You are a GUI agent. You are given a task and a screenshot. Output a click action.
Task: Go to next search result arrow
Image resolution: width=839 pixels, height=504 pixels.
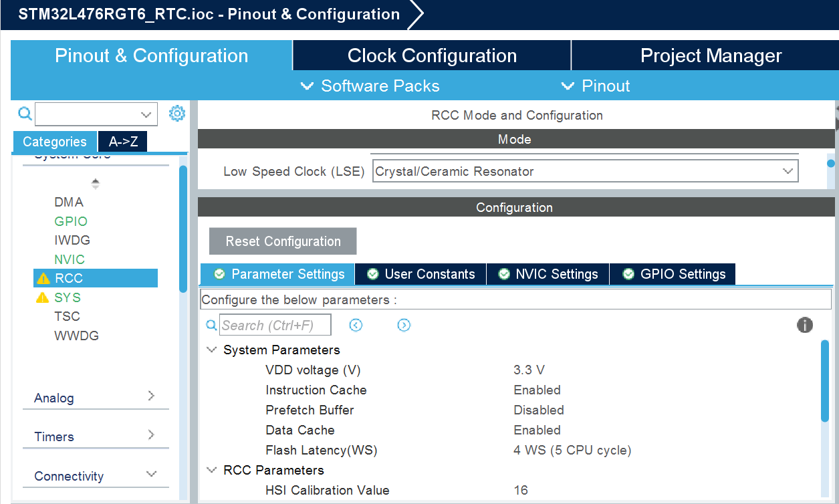[x=404, y=325]
